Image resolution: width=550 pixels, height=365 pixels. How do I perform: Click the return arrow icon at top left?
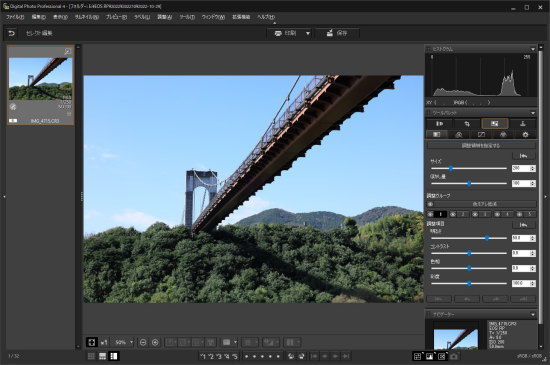pos(12,33)
